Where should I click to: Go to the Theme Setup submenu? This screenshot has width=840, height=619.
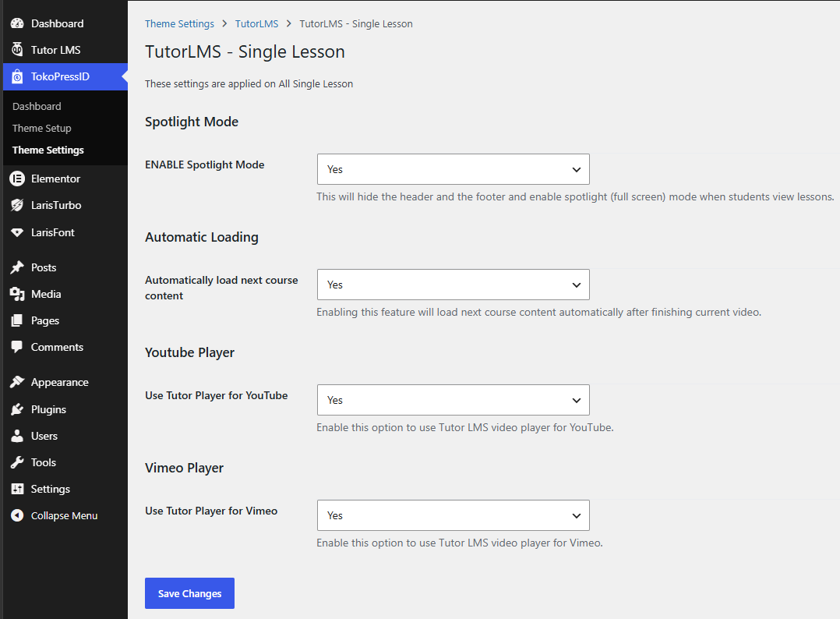42,128
